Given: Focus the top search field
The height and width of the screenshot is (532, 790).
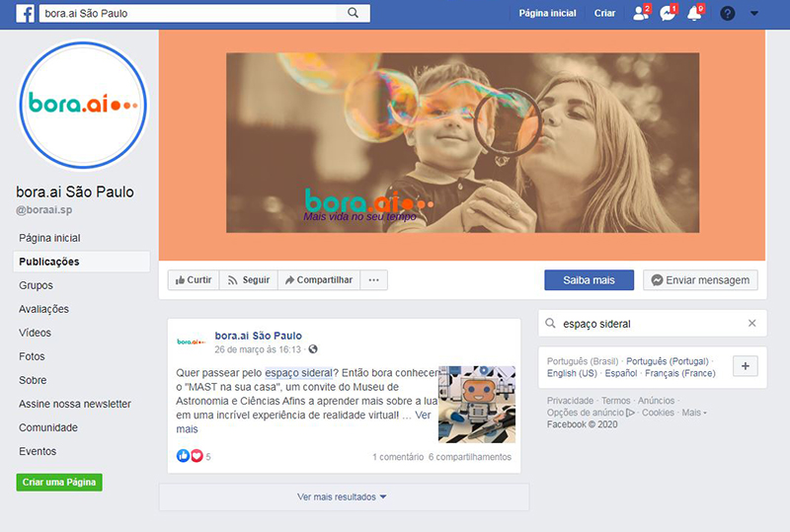Looking at the screenshot, I should [188, 13].
